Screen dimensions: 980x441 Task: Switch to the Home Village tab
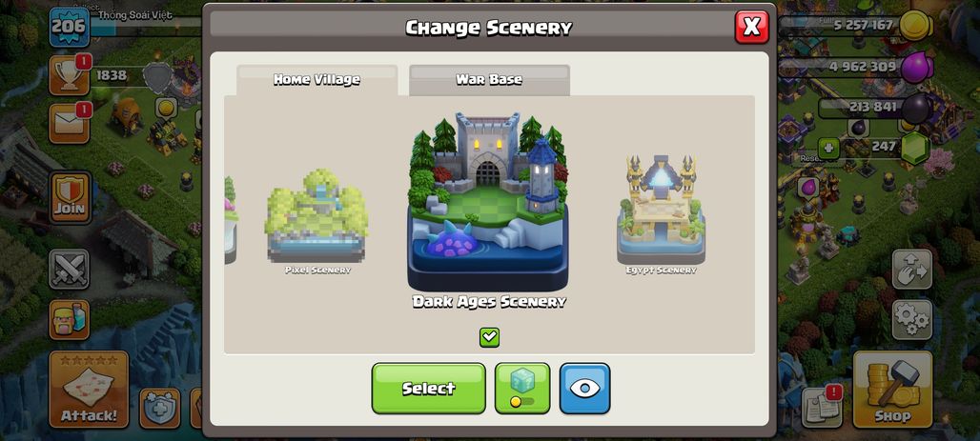316,80
